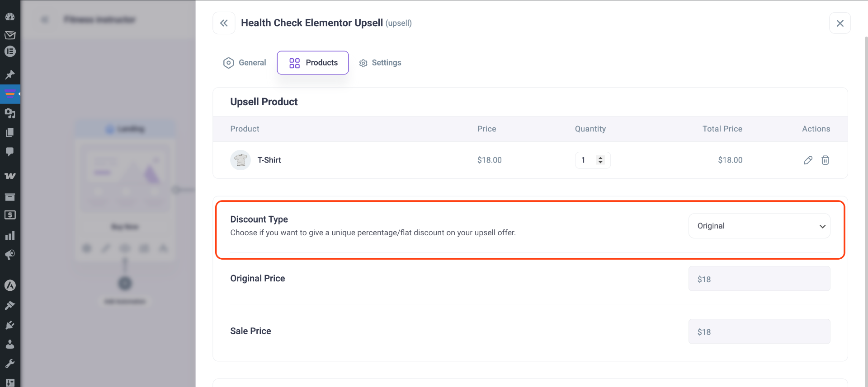
Task: Increase T-Shirt quantity with stepper arrow
Action: pyautogui.click(x=600, y=158)
